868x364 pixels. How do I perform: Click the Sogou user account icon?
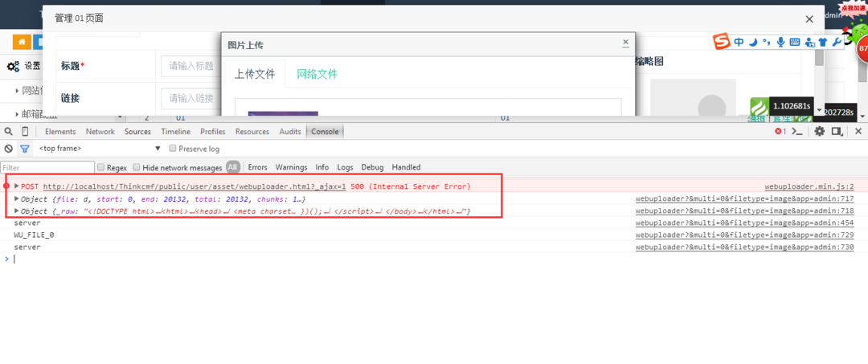click(x=809, y=42)
